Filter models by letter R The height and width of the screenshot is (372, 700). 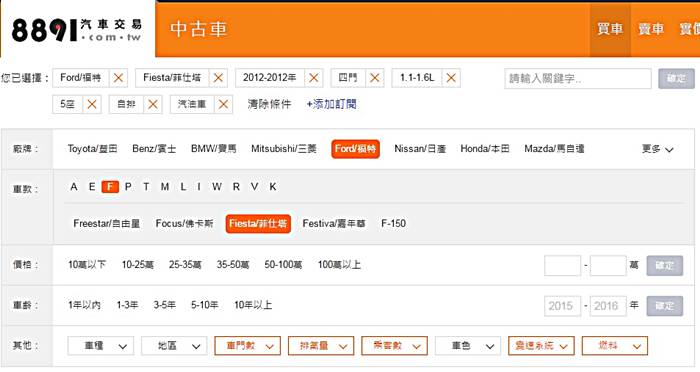236,187
